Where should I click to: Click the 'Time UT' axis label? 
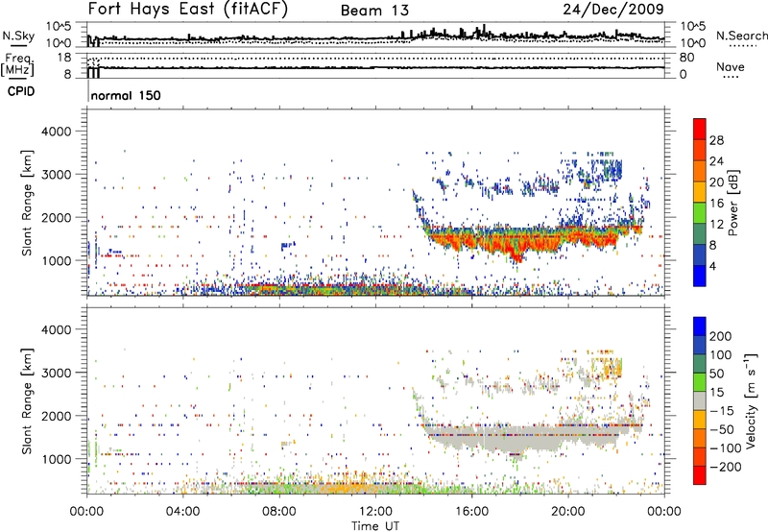click(375, 525)
